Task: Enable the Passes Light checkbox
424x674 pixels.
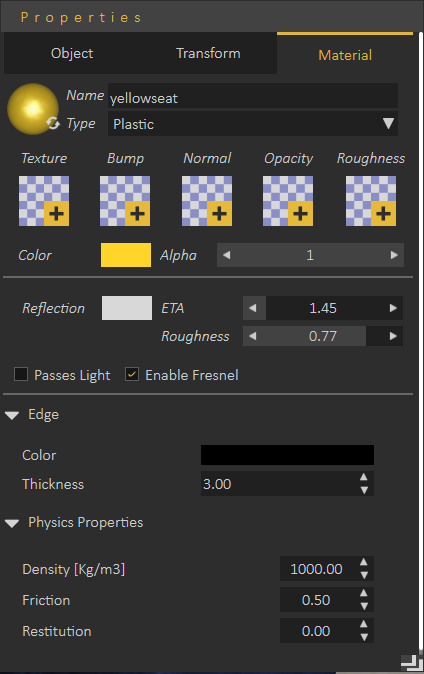Action: pyautogui.click(x=21, y=374)
